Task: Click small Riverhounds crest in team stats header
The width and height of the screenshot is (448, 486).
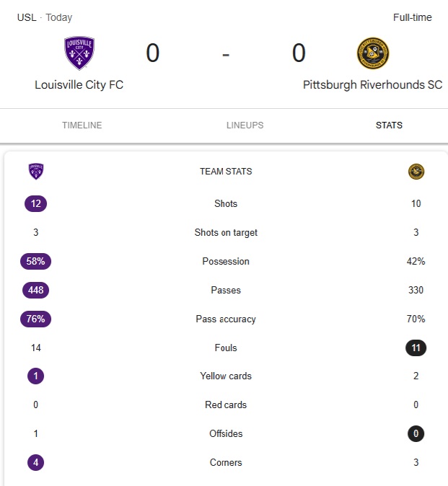Action: coord(416,172)
